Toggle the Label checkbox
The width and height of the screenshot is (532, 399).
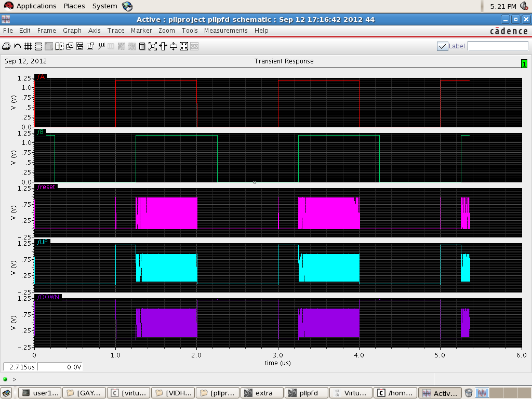(443, 46)
